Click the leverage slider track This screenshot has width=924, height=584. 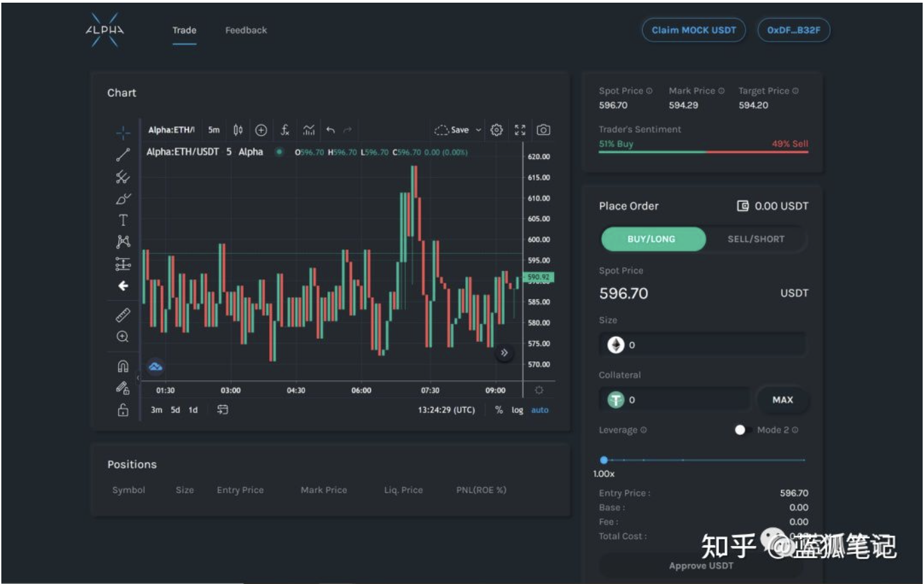[x=704, y=460]
